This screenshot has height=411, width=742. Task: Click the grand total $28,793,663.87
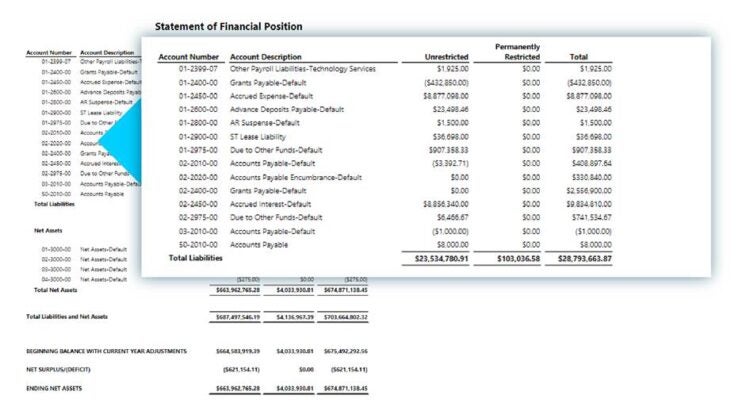pyautogui.click(x=584, y=259)
